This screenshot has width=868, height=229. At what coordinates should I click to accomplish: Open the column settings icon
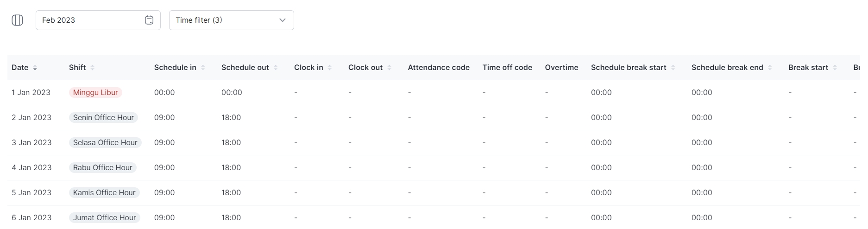(17, 20)
